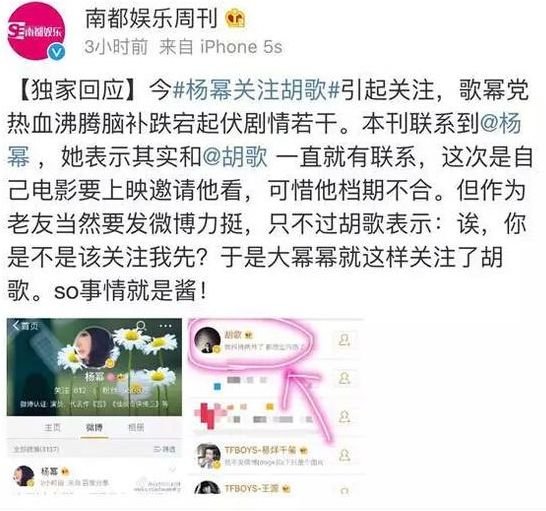Open the 南都娱乐周刊 pink avatar

pos(36,31)
